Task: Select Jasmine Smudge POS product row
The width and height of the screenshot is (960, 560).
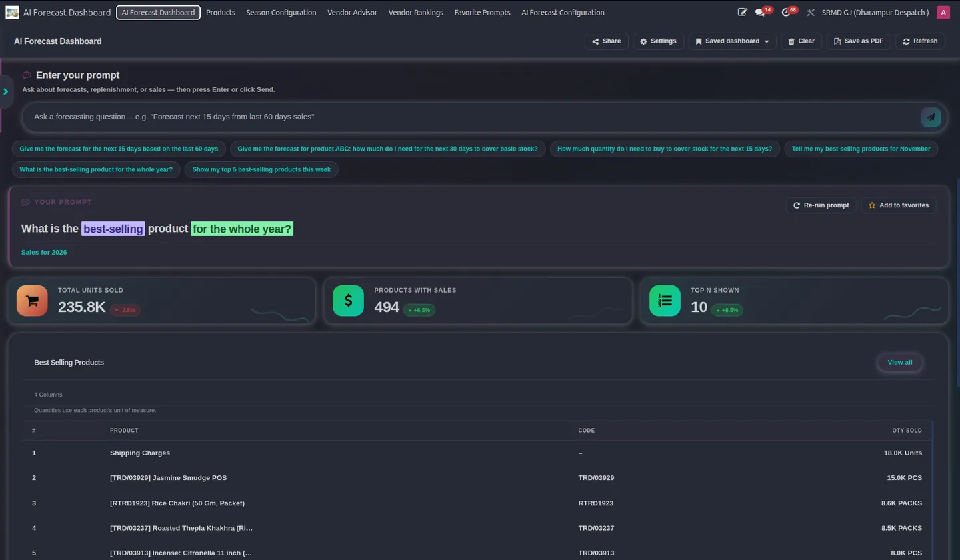Action: pyautogui.click(x=477, y=478)
